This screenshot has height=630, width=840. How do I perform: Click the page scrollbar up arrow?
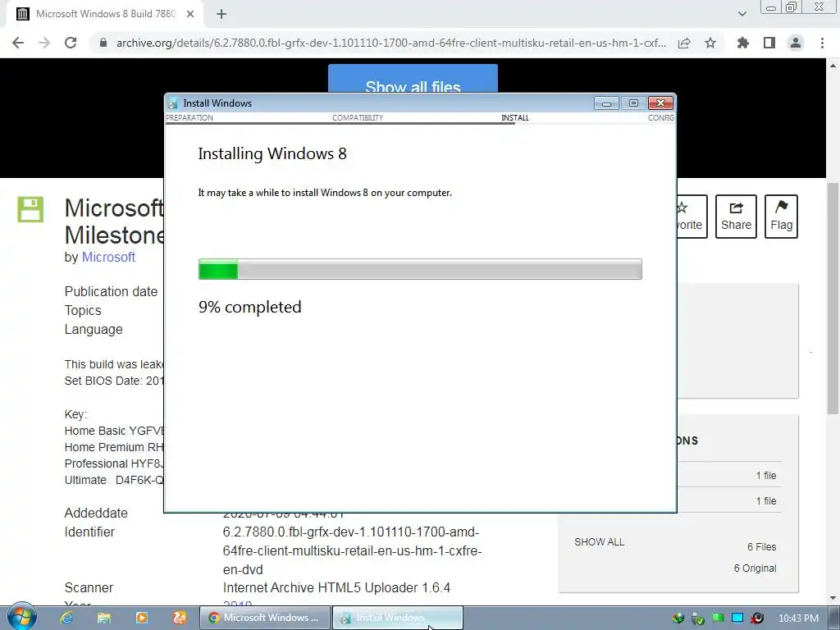(x=833, y=66)
